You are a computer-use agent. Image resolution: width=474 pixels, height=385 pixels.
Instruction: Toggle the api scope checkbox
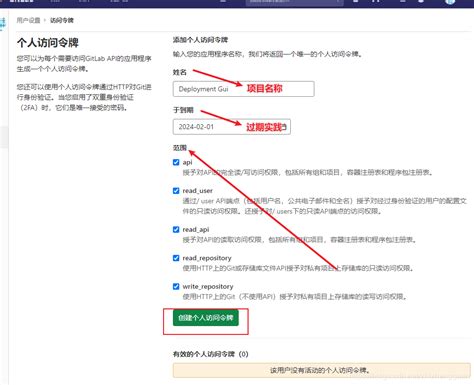(176, 162)
